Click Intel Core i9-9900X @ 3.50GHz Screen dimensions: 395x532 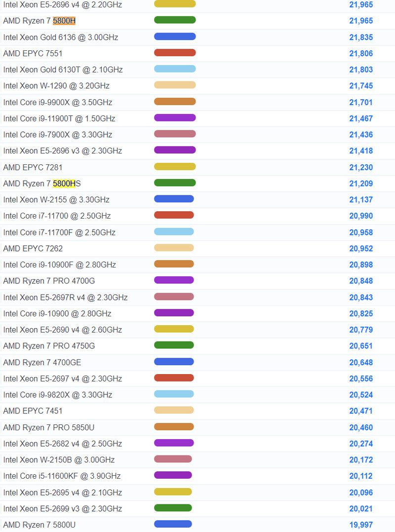[x=58, y=102]
